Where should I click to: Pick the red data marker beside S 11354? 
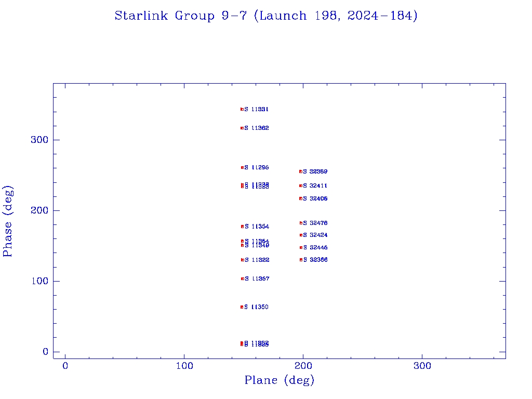click(x=242, y=227)
